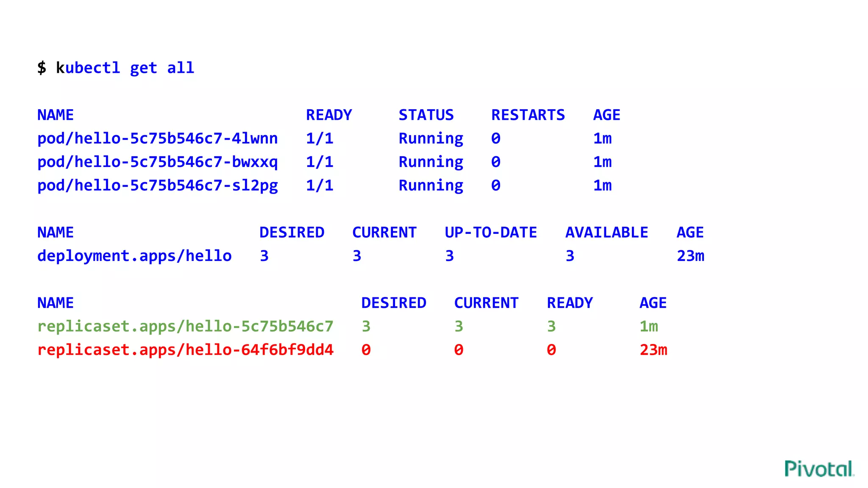This screenshot has width=868, height=488.
Task: Select pod/hello-5c75b546c7-sl2pg name
Action: [x=158, y=186]
